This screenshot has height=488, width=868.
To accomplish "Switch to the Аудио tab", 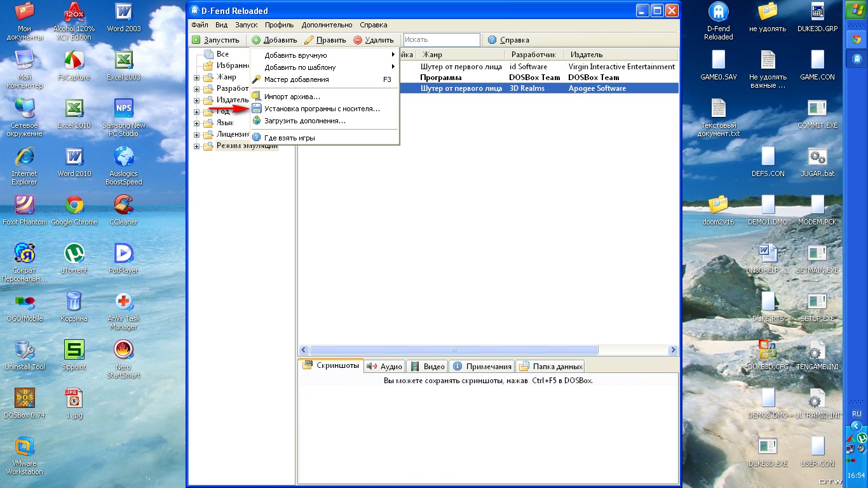I will 385,366.
